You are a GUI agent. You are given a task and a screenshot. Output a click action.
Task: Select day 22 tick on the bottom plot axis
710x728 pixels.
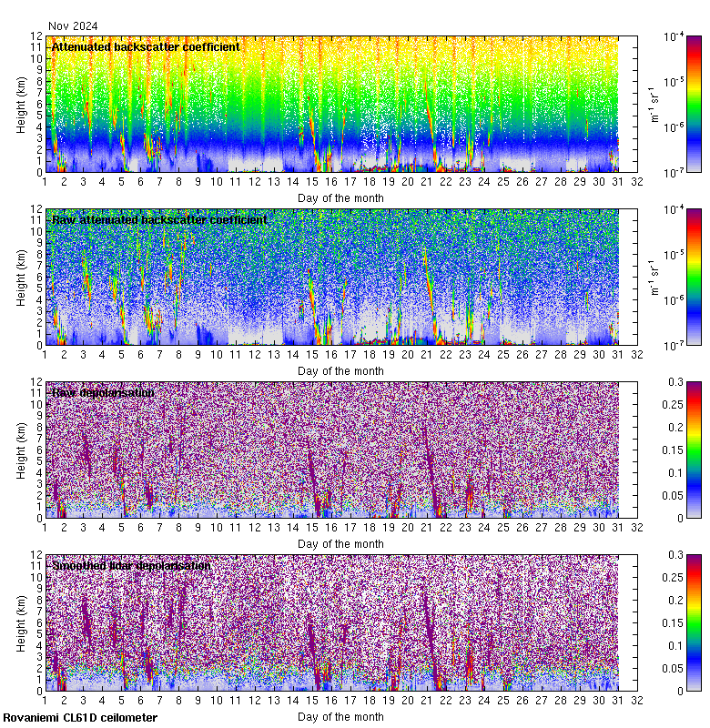point(446,701)
